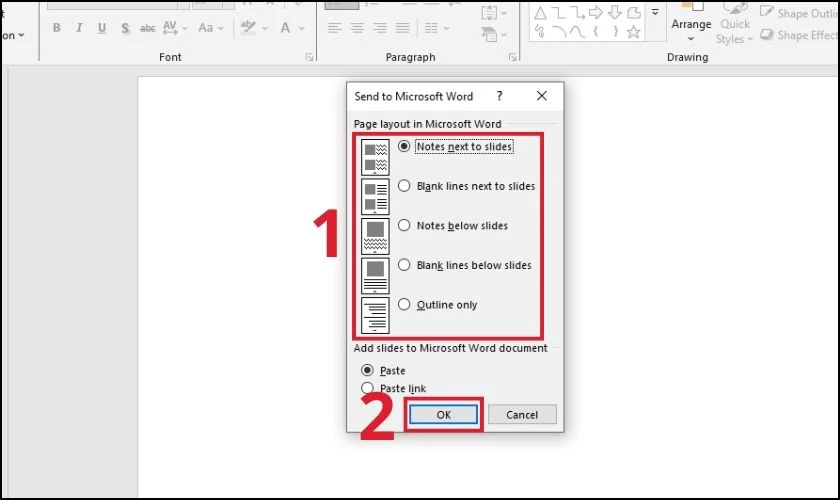Open Change Case dropdown arrow
Viewport: 840px width, 500px height.
tap(220, 28)
